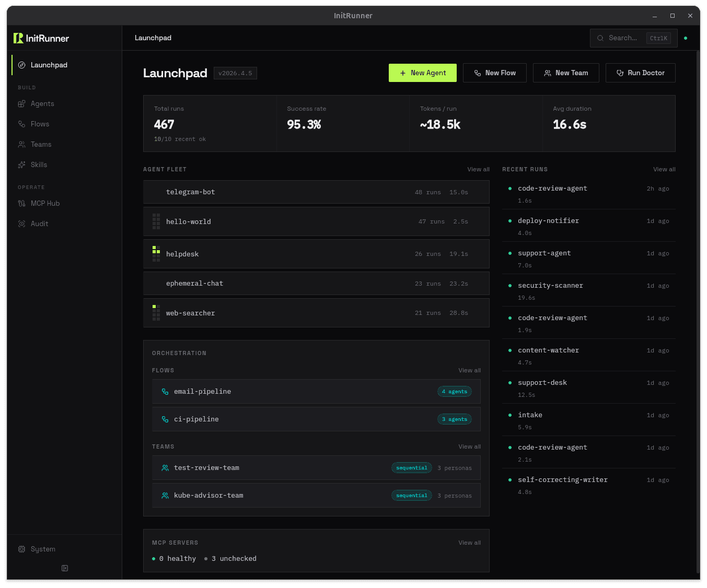View all Teams
This screenshot has height=588, width=707.
469,446
